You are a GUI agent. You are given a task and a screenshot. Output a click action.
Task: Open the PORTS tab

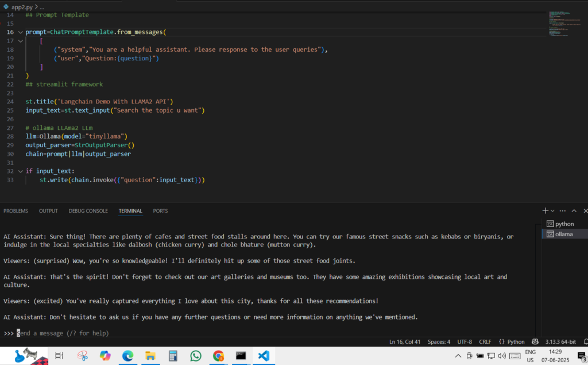click(x=160, y=211)
